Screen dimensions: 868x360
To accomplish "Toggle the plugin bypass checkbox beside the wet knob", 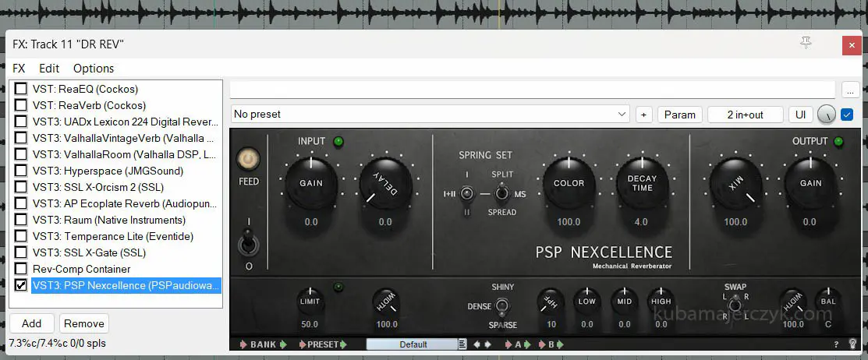I will [x=847, y=115].
